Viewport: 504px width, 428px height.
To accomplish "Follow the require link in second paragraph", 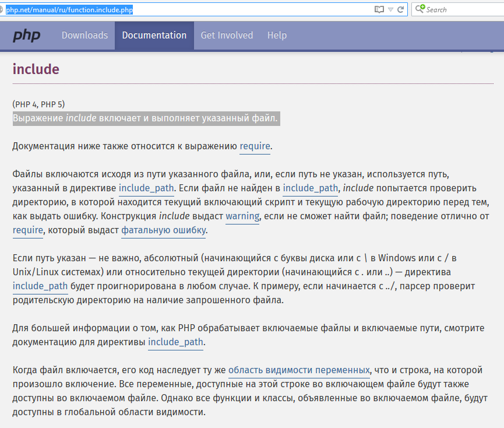I will 255,146.
